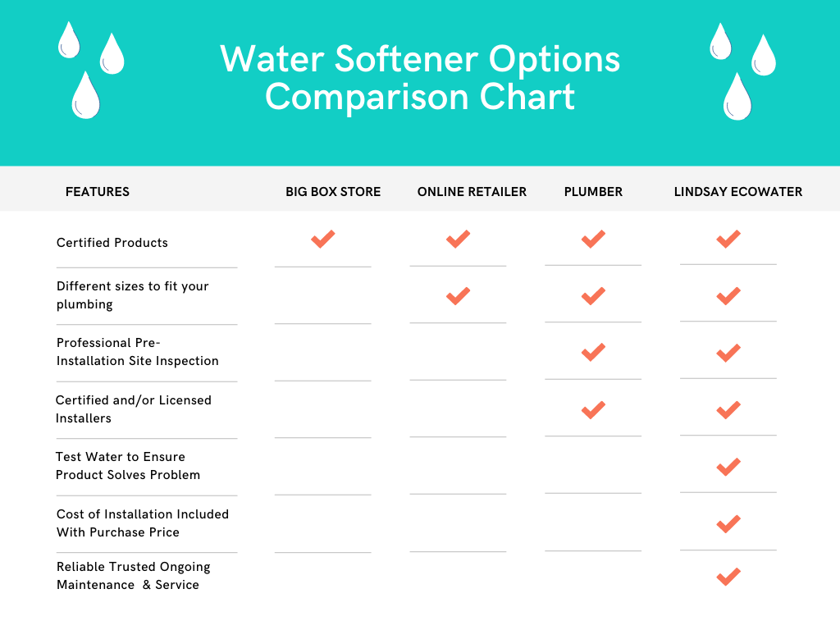840x630 pixels.
Task: Select the LINDSAY ECOWATER column header
Action: pos(738,192)
